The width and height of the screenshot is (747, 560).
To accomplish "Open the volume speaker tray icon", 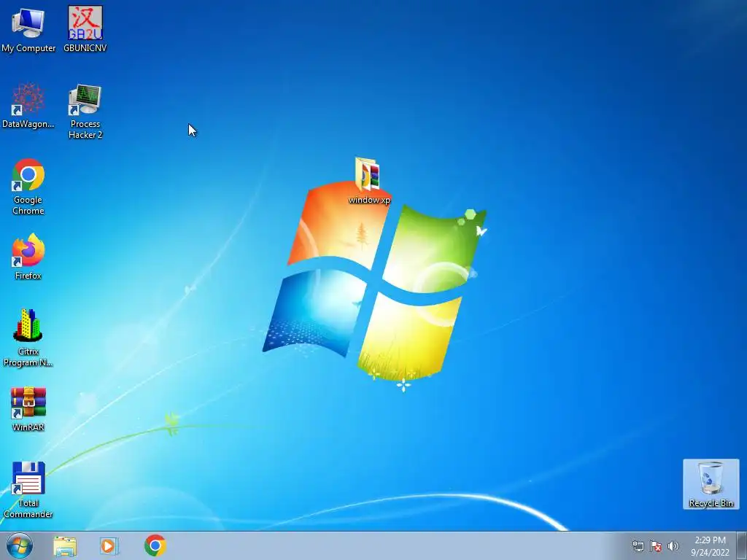I will (x=673, y=546).
